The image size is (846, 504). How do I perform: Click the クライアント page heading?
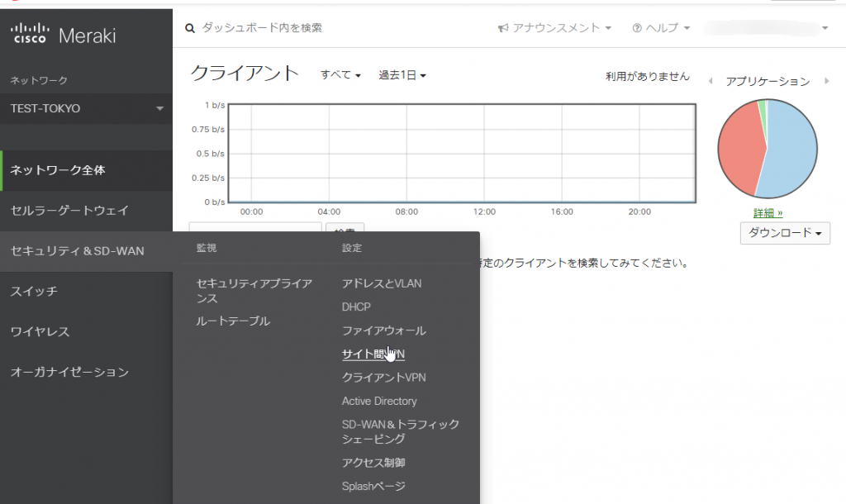click(245, 74)
